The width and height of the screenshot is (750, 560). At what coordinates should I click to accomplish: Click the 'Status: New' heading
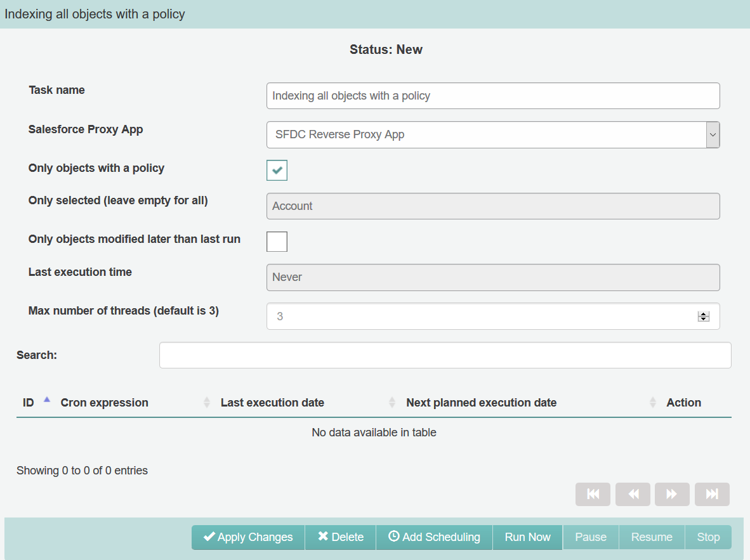tap(386, 49)
